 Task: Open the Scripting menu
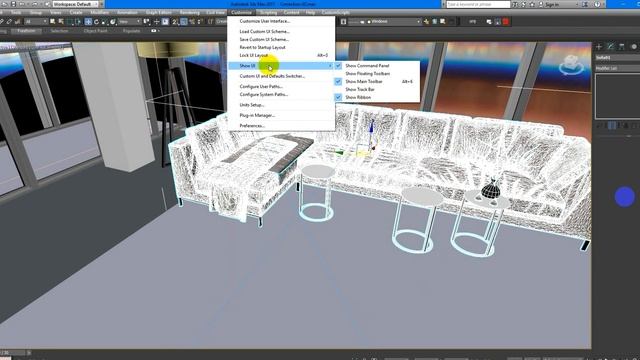pyautogui.click(x=268, y=13)
